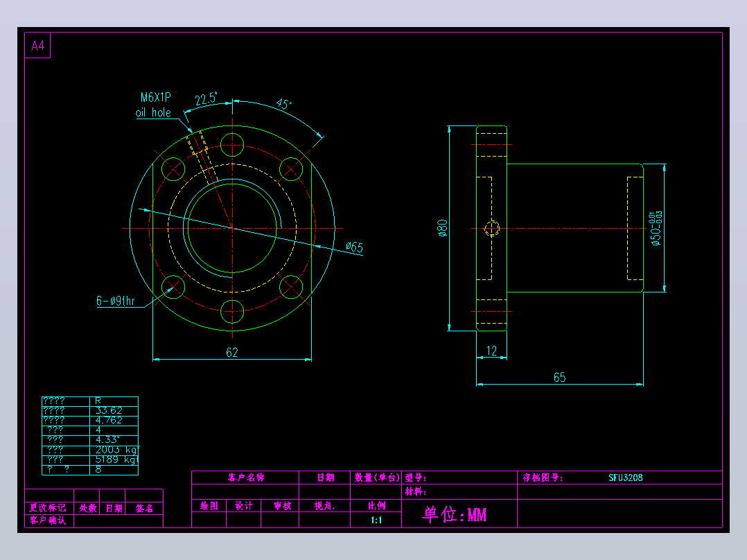747x560 pixels.
Task: Click the "设计" cell
Action: 244,506
